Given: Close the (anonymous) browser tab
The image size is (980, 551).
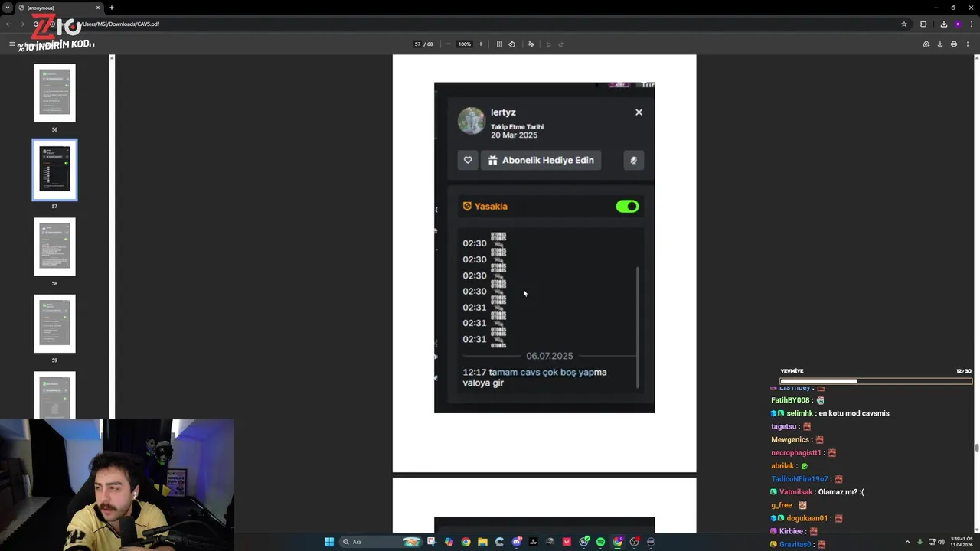Looking at the screenshot, I should (98, 8).
